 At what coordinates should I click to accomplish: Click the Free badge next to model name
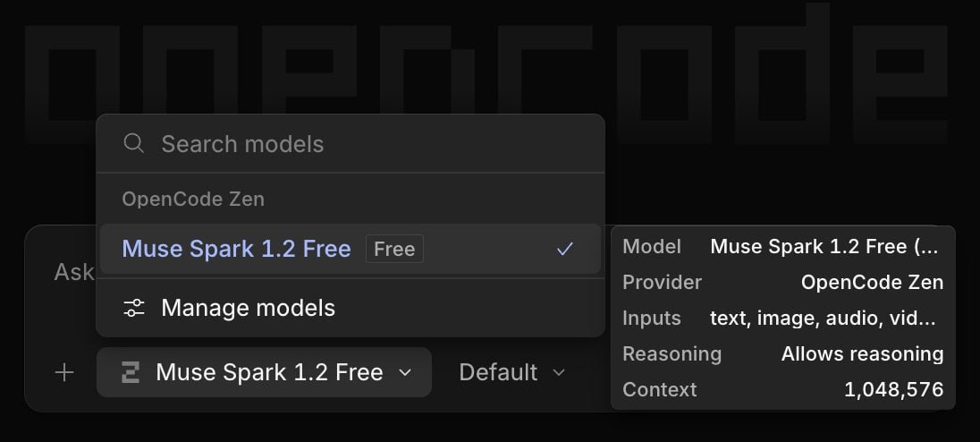coord(394,249)
